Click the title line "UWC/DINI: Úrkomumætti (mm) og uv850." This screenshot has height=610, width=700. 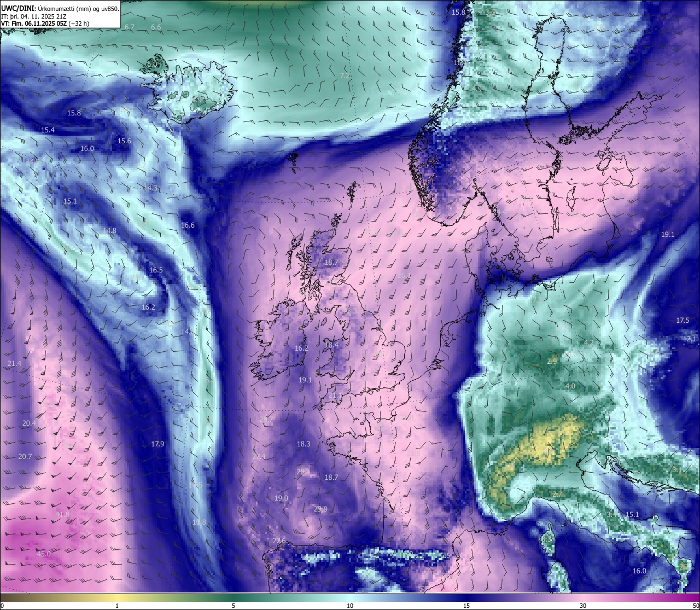pyautogui.click(x=60, y=8)
